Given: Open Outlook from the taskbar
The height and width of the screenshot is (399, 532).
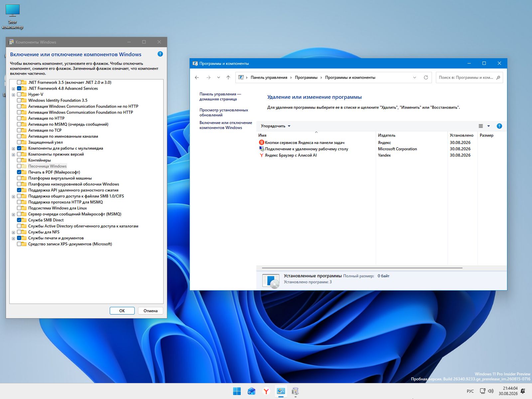Looking at the screenshot, I should pyautogui.click(x=251, y=391).
